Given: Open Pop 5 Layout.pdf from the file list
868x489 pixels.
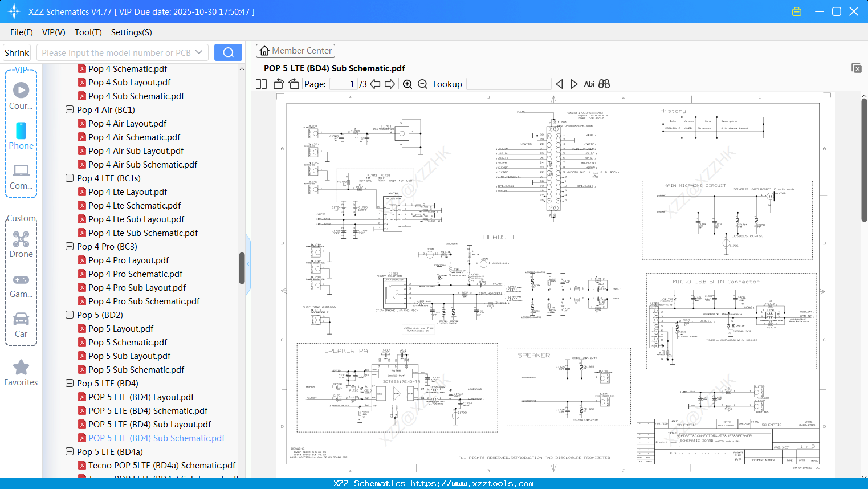Looking at the screenshot, I should 122,328.
